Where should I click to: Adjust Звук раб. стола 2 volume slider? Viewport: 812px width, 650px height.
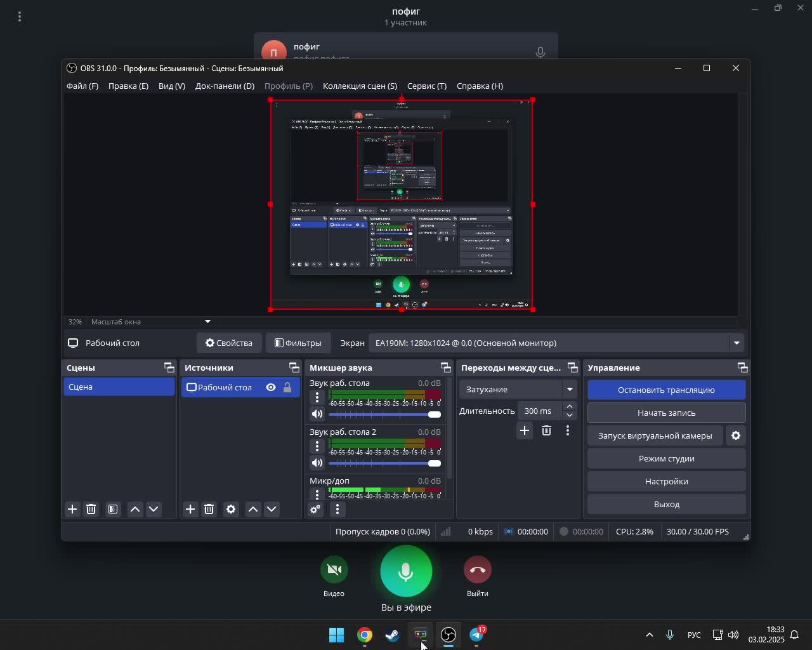coord(384,463)
